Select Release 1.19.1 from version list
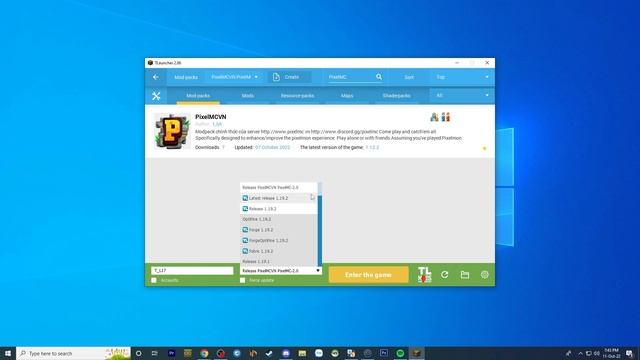The width and height of the screenshot is (640, 360). (279, 261)
